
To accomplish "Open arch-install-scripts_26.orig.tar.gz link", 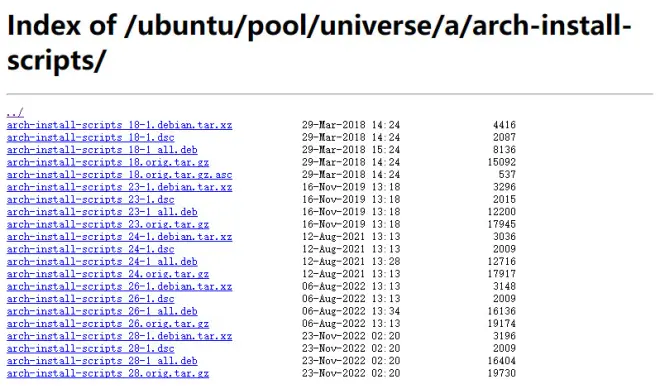I will [x=108, y=324].
